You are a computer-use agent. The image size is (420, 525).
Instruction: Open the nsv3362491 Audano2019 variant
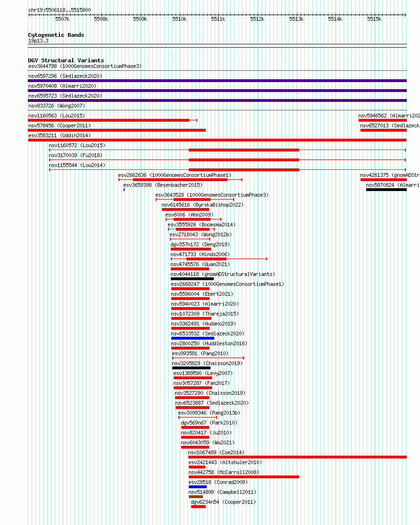203,324
